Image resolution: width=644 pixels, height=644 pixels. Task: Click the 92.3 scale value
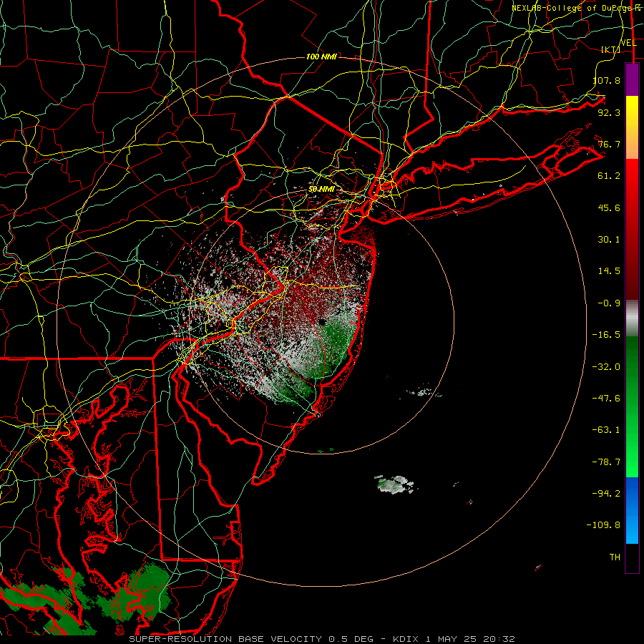(x=609, y=112)
